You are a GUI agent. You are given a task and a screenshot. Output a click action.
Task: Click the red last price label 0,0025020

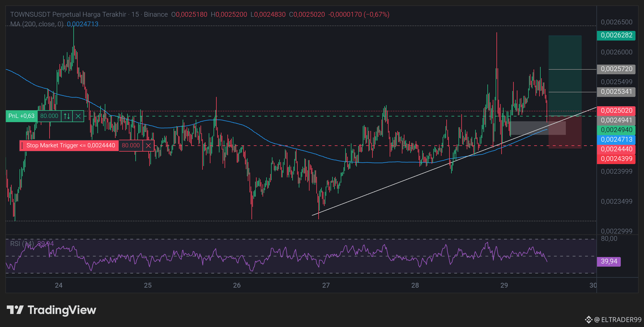(616, 111)
